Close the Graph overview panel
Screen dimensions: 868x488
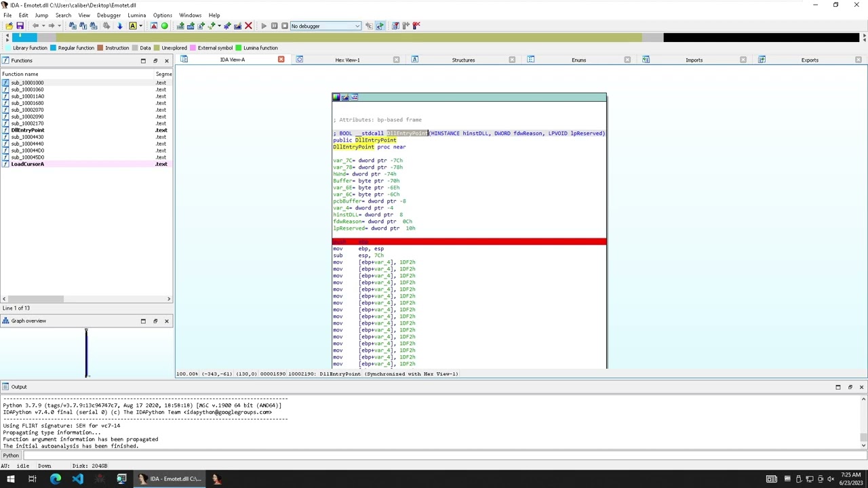click(x=166, y=321)
